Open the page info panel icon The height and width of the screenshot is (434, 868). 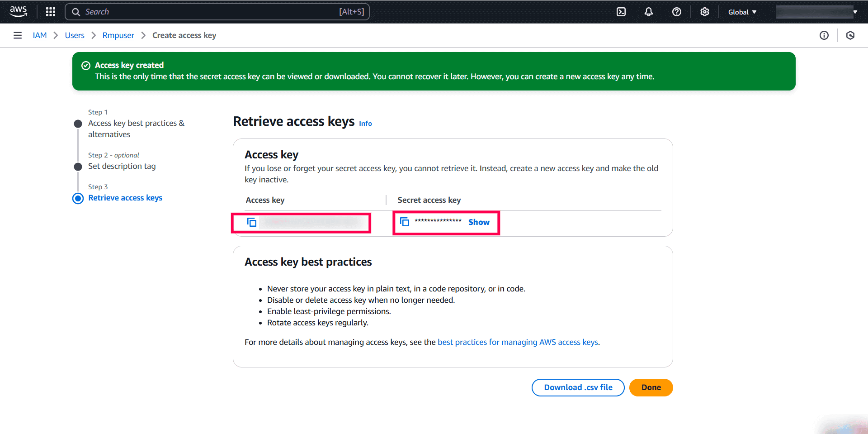tap(824, 35)
